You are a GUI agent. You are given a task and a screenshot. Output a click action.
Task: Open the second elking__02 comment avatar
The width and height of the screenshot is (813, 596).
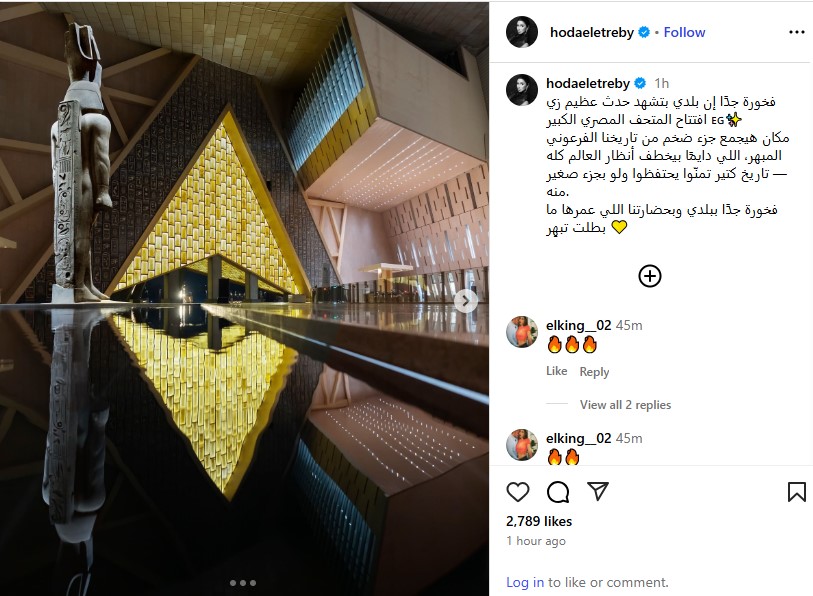[522, 445]
